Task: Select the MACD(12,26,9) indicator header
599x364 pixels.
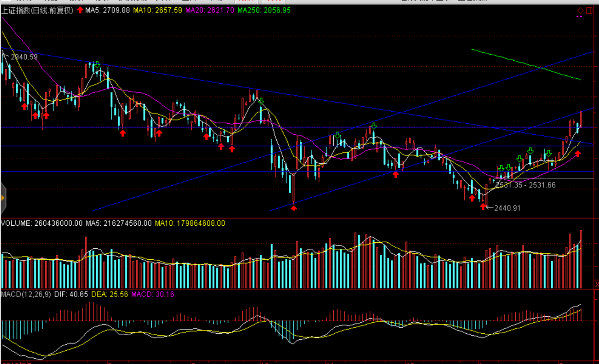Action: coord(26,294)
